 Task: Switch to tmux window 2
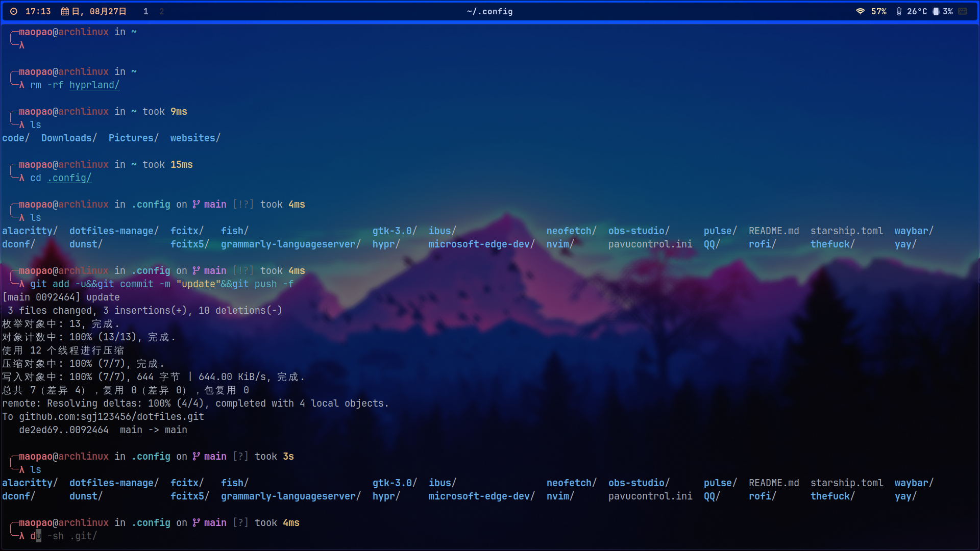point(162,11)
